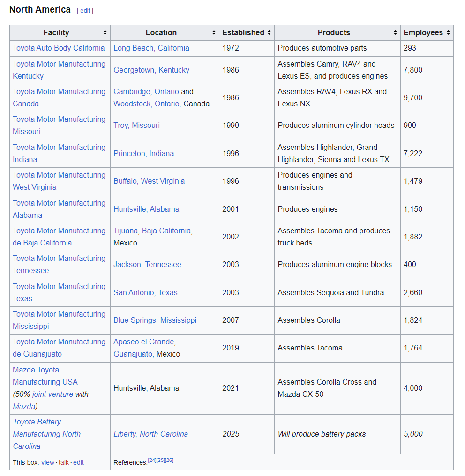Open Mazda Toyota Manufacturing USA link
Screen dimensions: 465x476
coord(45,376)
